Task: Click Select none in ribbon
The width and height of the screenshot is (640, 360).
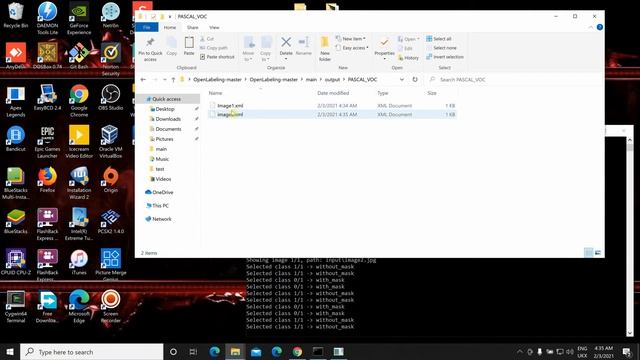Action: click(x=441, y=48)
